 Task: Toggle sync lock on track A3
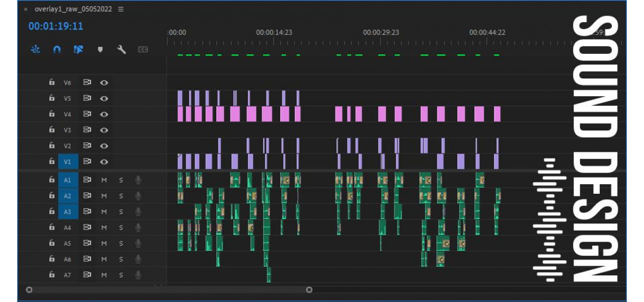pyautogui.click(x=87, y=211)
